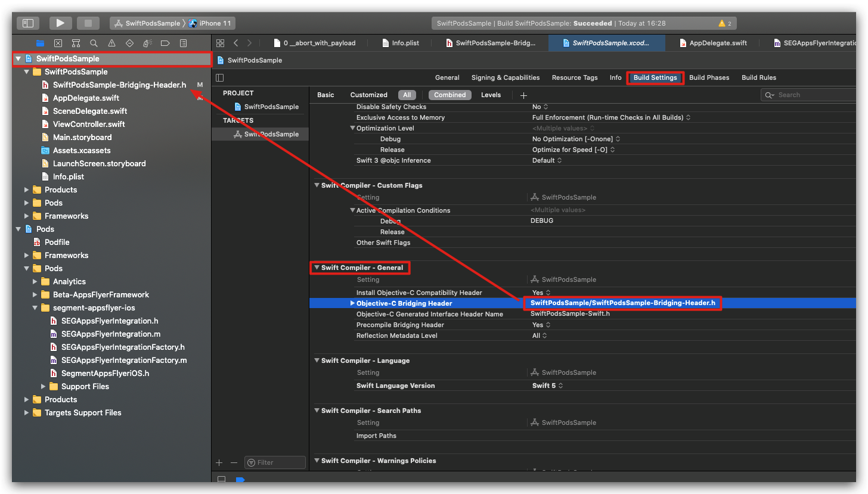The image size is (868, 494).
Task: Open the Info.plist editor tab
Action: [x=399, y=43]
